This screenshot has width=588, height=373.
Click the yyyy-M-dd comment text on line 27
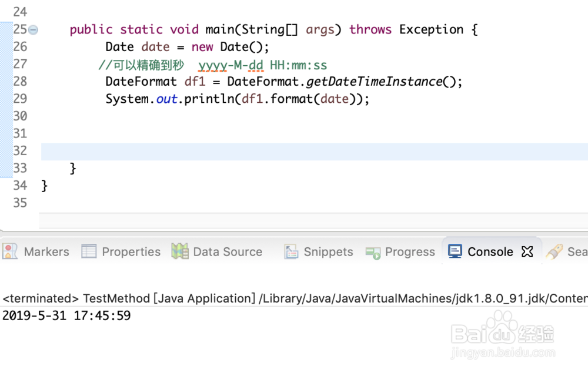coord(231,65)
